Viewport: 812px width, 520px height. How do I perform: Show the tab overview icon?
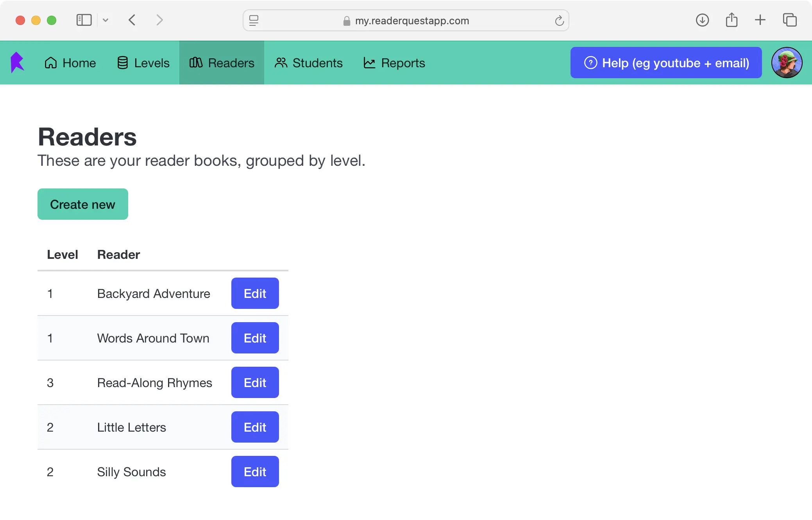tap(789, 20)
